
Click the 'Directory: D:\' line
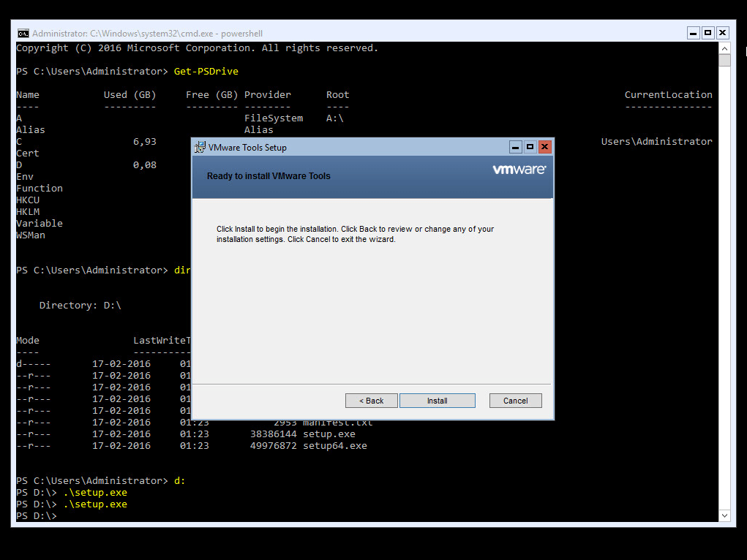80,306
